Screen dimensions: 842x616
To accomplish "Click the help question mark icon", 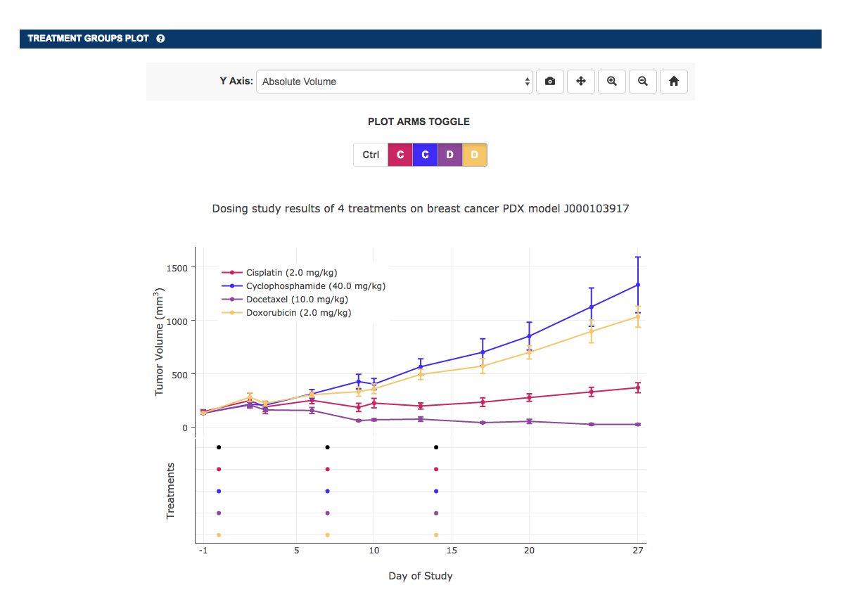I will click(160, 39).
